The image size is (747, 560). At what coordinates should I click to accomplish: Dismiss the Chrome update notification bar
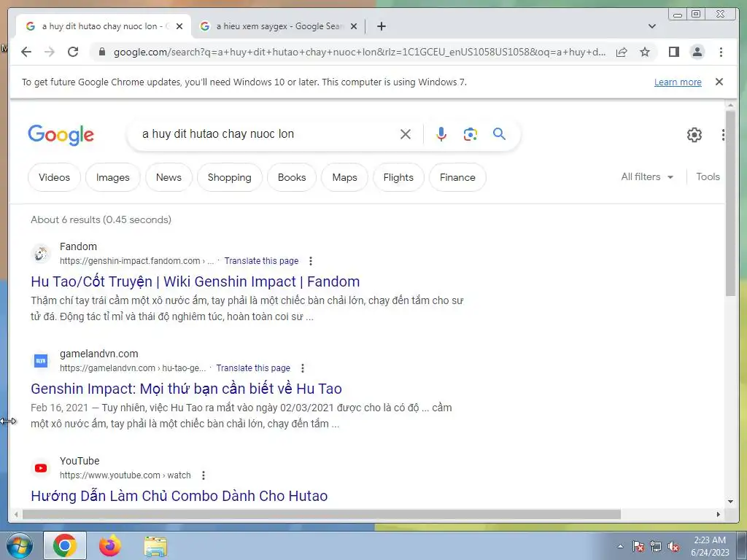[x=719, y=82]
